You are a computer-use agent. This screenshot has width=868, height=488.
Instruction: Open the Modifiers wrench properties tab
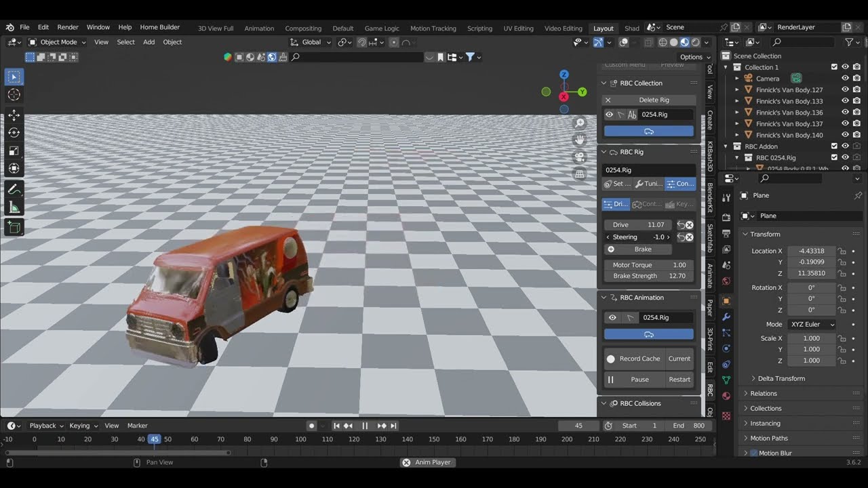pyautogui.click(x=726, y=317)
